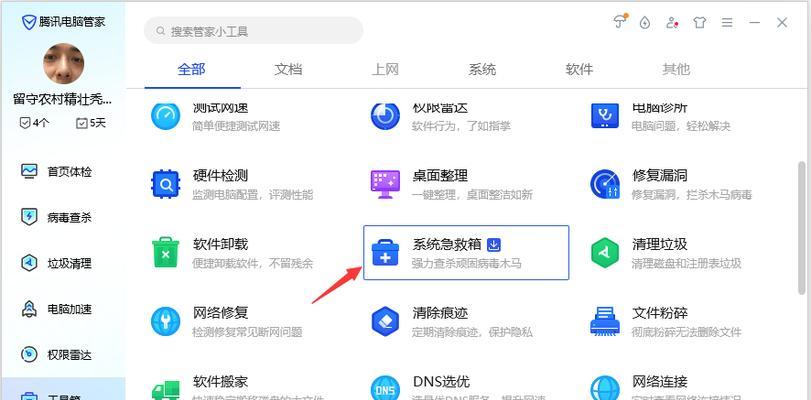
Task: Open the 网络连接 globe icon
Action: [x=605, y=388]
